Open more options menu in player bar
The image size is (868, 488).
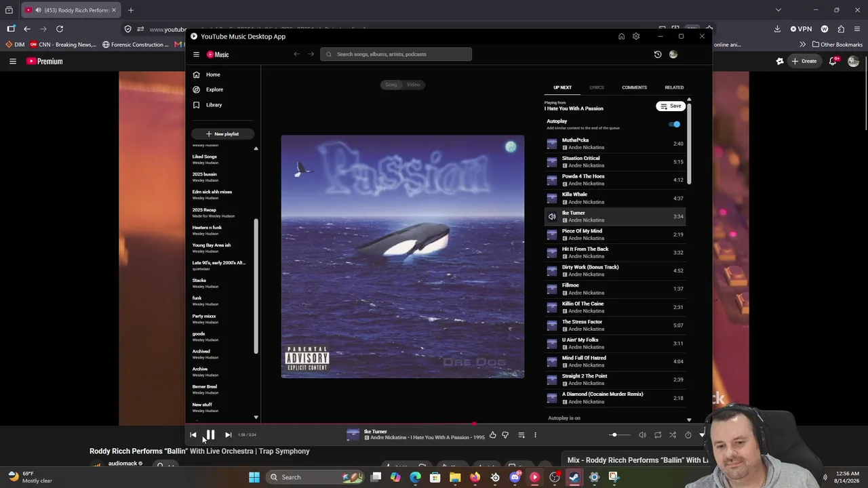535,435
